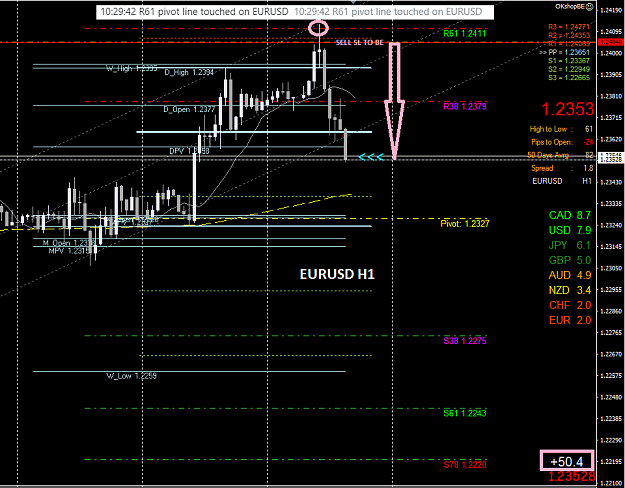Click the W_Low 1.2258 label
Screen dimensions: 625x488
(132, 376)
